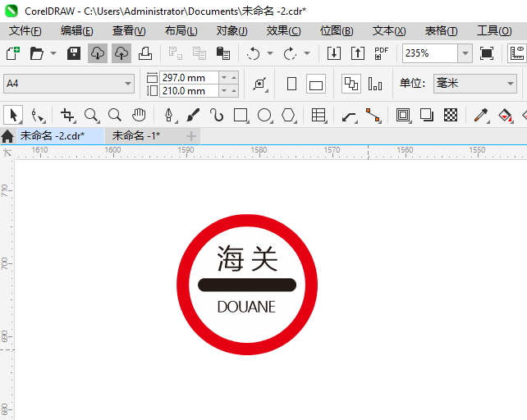Select the Drop Shadow tool
Image resolution: width=527 pixels, height=420 pixels.
(427, 115)
